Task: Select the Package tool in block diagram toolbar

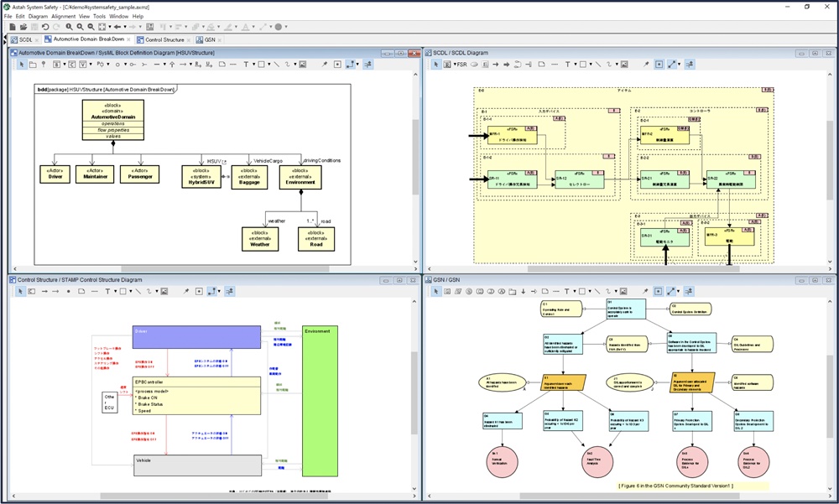Action: [33, 65]
